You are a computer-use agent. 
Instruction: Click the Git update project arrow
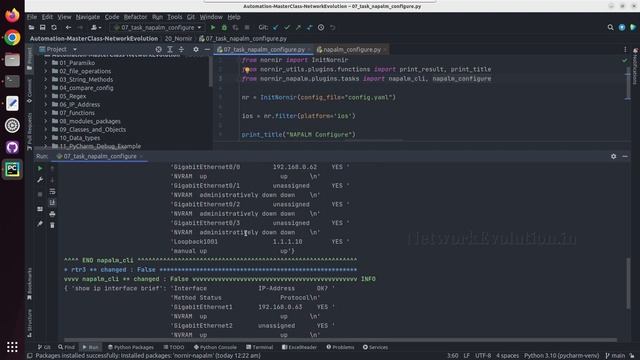pos(276,27)
